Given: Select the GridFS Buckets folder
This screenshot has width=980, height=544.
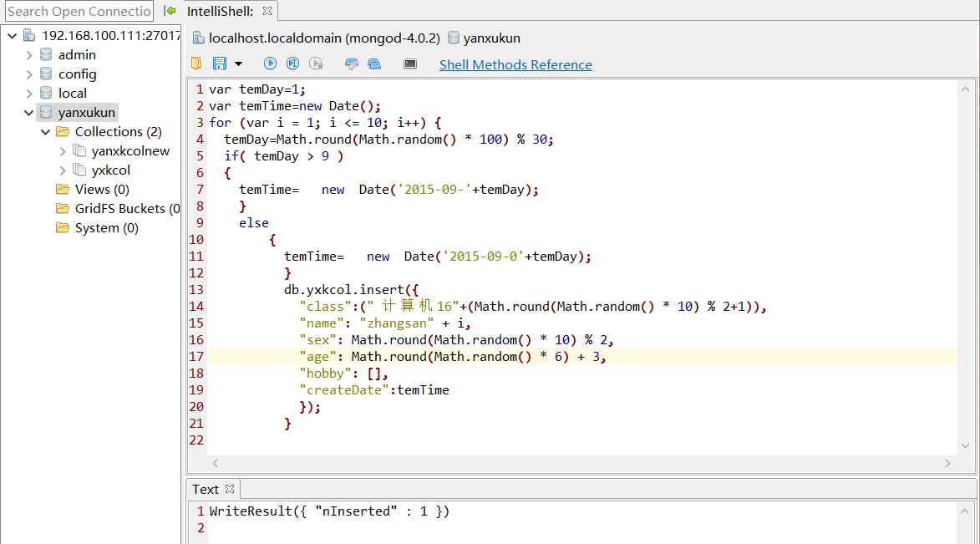Looking at the screenshot, I should (x=127, y=209).
